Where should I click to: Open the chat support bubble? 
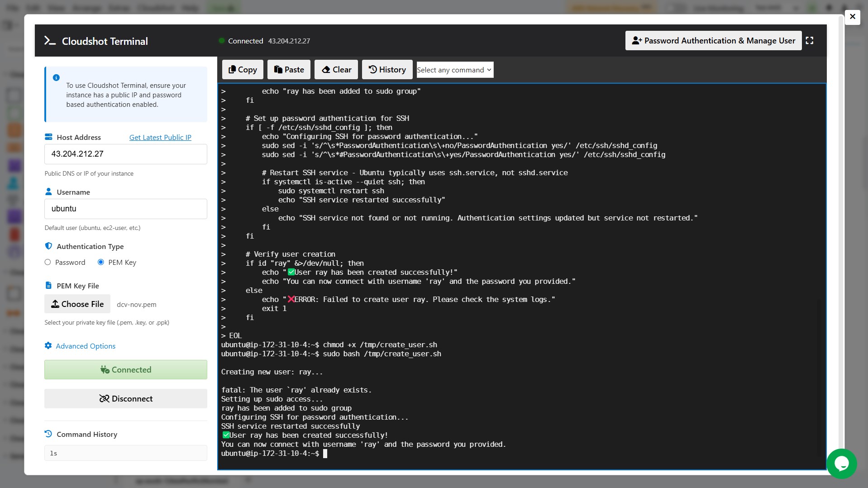pyautogui.click(x=841, y=464)
